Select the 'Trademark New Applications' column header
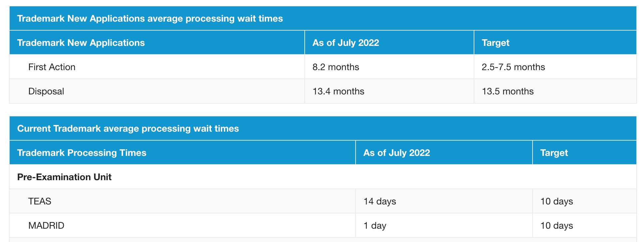This screenshot has width=644, height=242. click(x=81, y=43)
